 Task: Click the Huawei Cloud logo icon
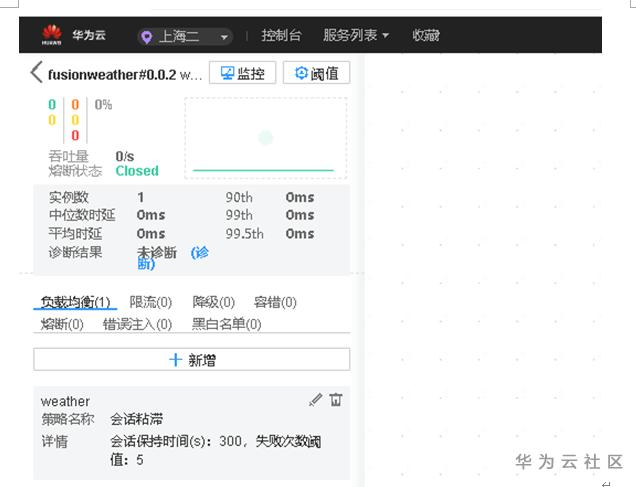(x=52, y=35)
